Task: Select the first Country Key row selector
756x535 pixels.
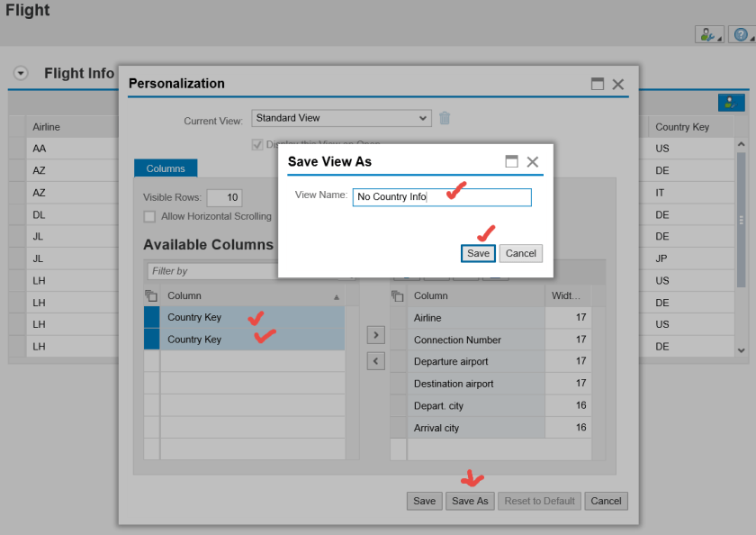Action: point(151,317)
